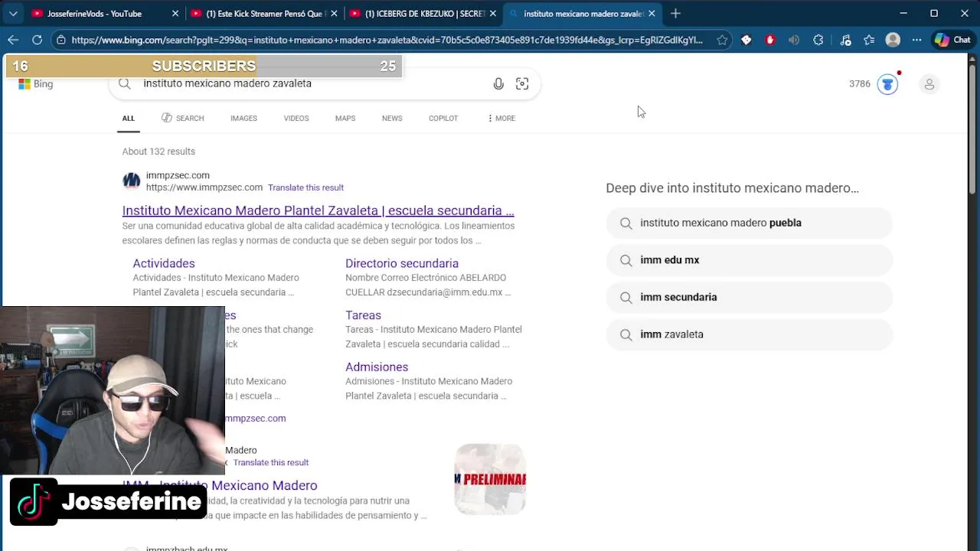Close the ICEBERG DE KBEZUKO tab
Screen dimensions: 980x551
click(493, 14)
